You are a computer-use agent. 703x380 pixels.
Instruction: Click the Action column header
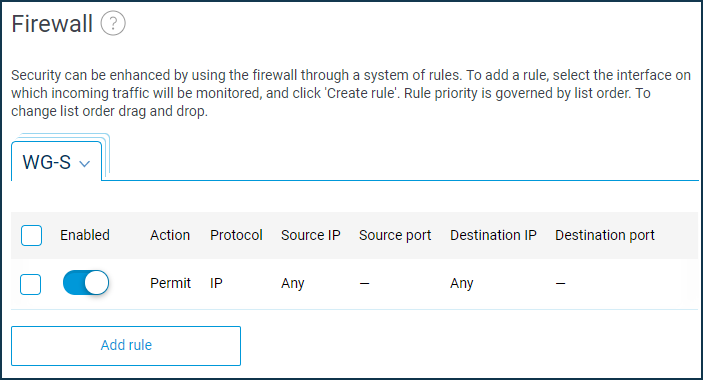tap(170, 235)
